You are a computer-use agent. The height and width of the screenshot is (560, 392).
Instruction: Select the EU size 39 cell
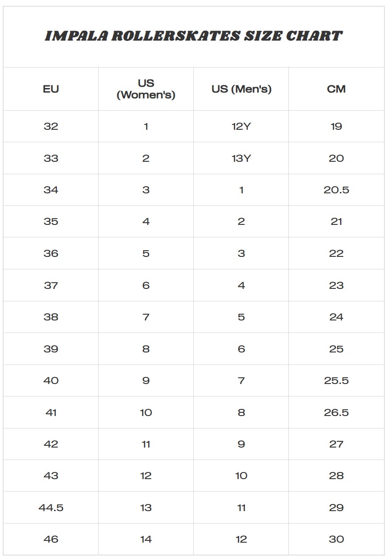point(51,349)
